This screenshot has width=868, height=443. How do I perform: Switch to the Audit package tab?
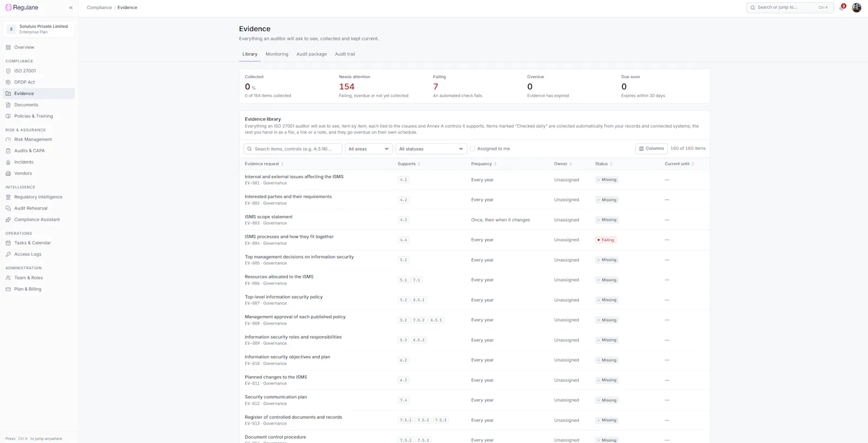[311, 54]
